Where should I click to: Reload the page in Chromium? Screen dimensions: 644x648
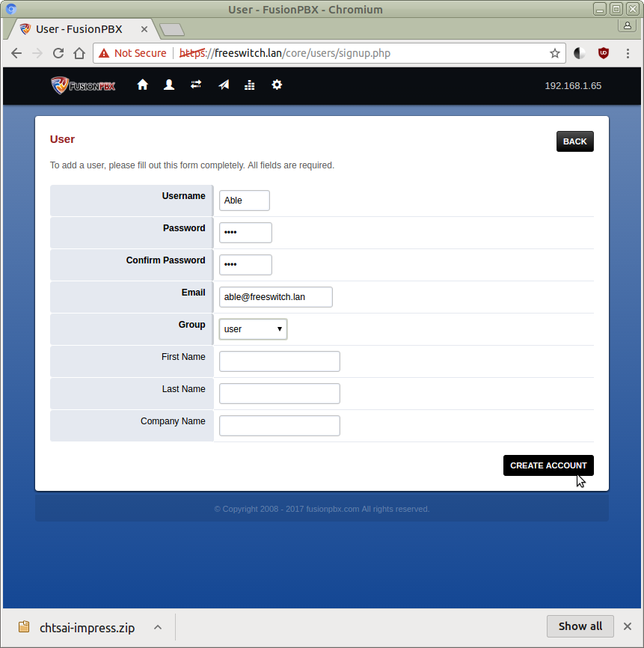click(x=58, y=53)
